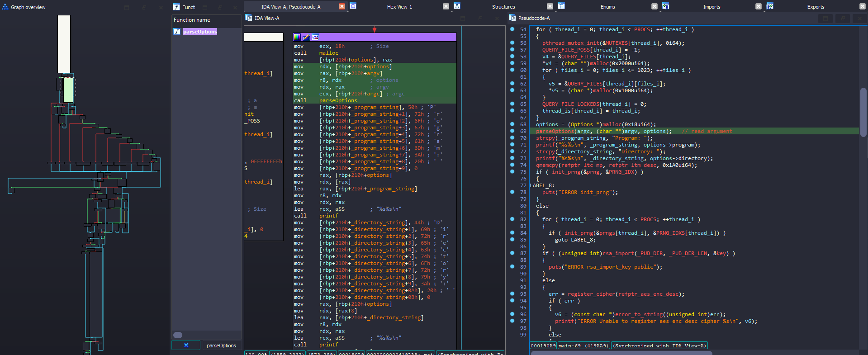This screenshot has width=868, height=355.
Task: Click the Functions panel horizontal scrollbar handle
Action: tap(178, 335)
